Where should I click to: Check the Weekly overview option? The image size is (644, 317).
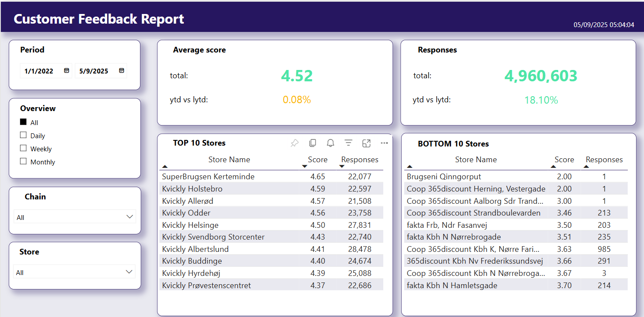click(23, 148)
